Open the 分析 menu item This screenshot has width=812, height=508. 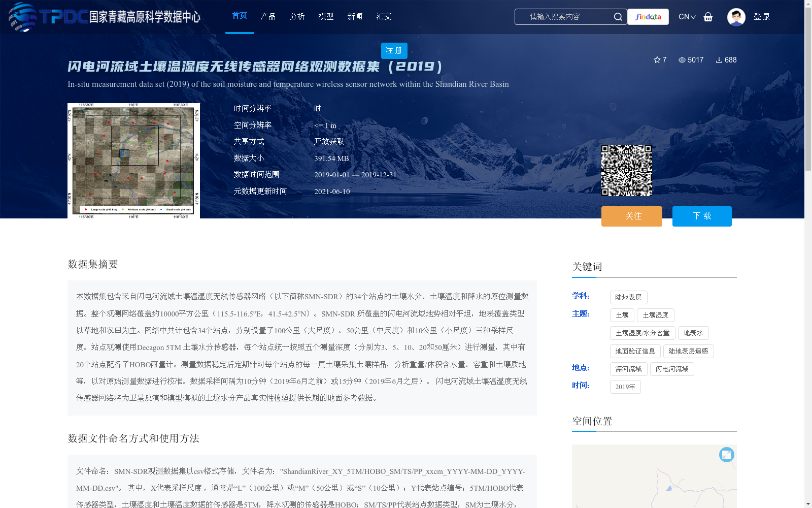point(297,16)
